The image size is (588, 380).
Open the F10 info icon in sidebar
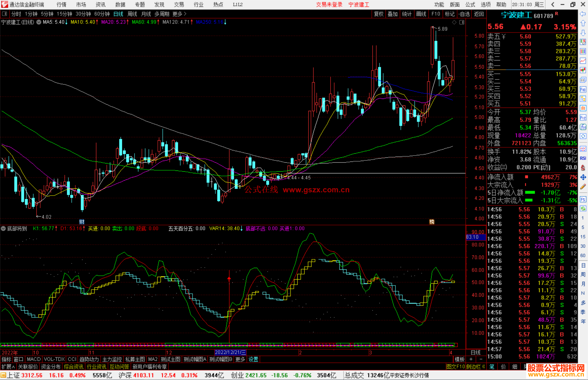tap(583, 89)
